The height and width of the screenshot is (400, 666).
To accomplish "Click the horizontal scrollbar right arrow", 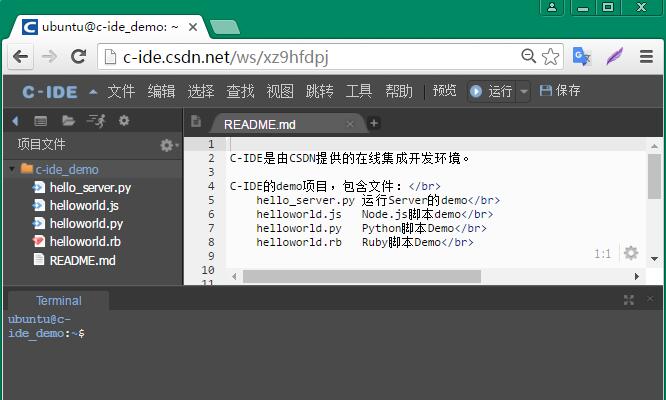I will (x=637, y=276).
